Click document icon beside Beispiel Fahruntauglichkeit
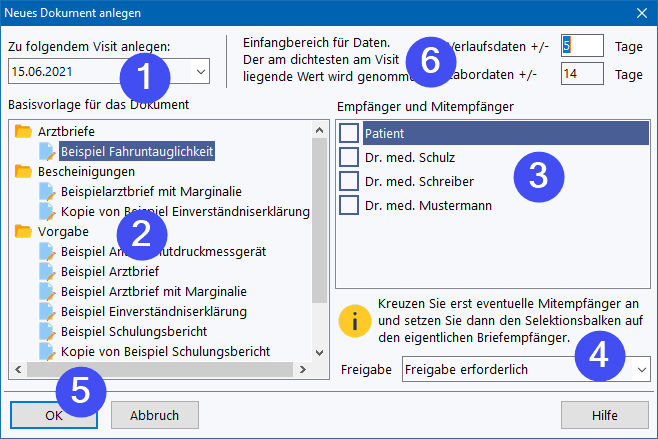 pos(48,152)
